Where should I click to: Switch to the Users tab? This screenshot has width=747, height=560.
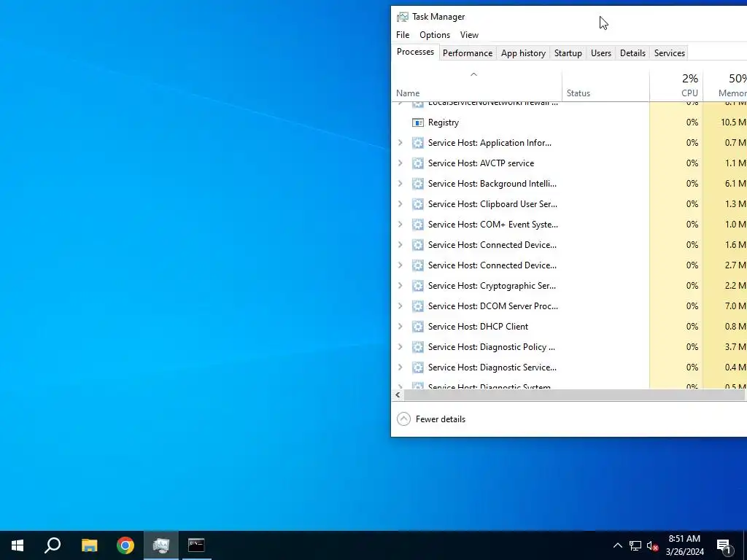pyautogui.click(x=601, y=52)
